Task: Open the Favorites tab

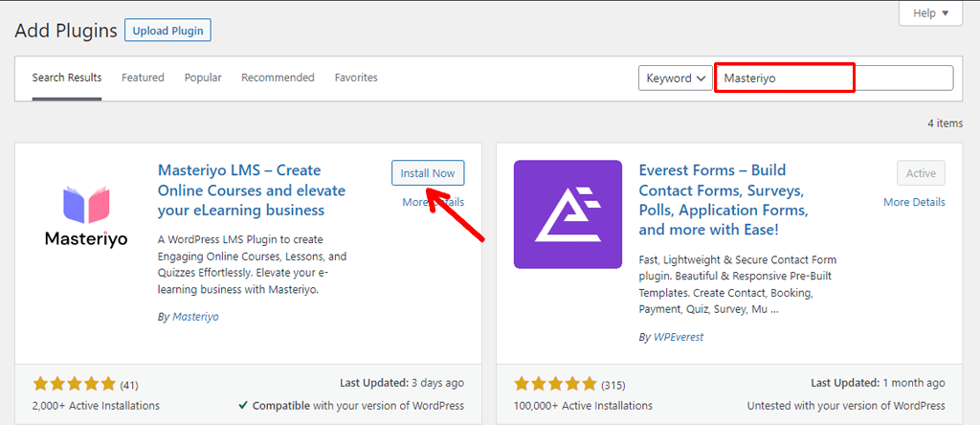Action: point(356,78)
